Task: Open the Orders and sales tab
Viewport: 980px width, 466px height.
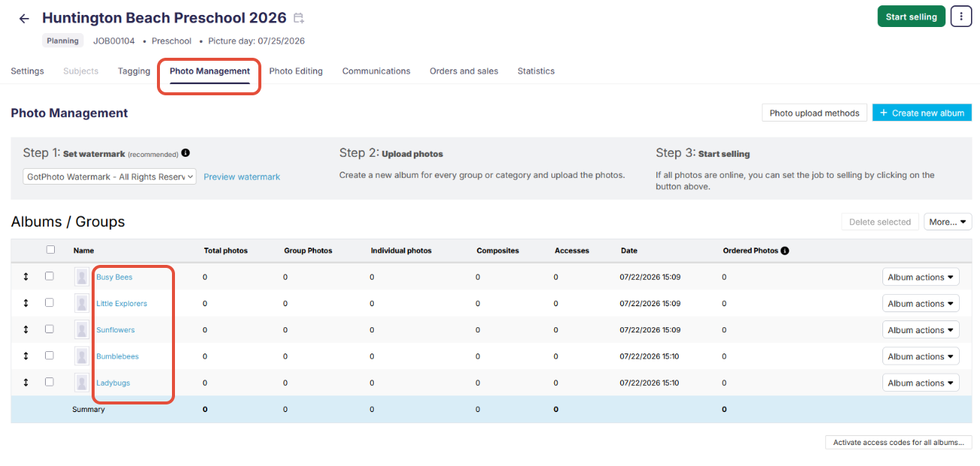Action: [463, 71]
